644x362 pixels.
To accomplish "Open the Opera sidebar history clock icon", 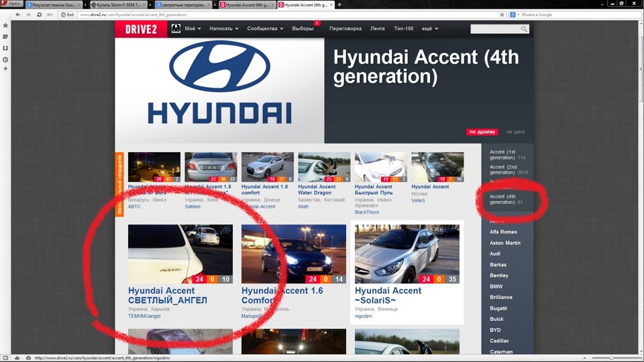I will [x=5, y=60].
